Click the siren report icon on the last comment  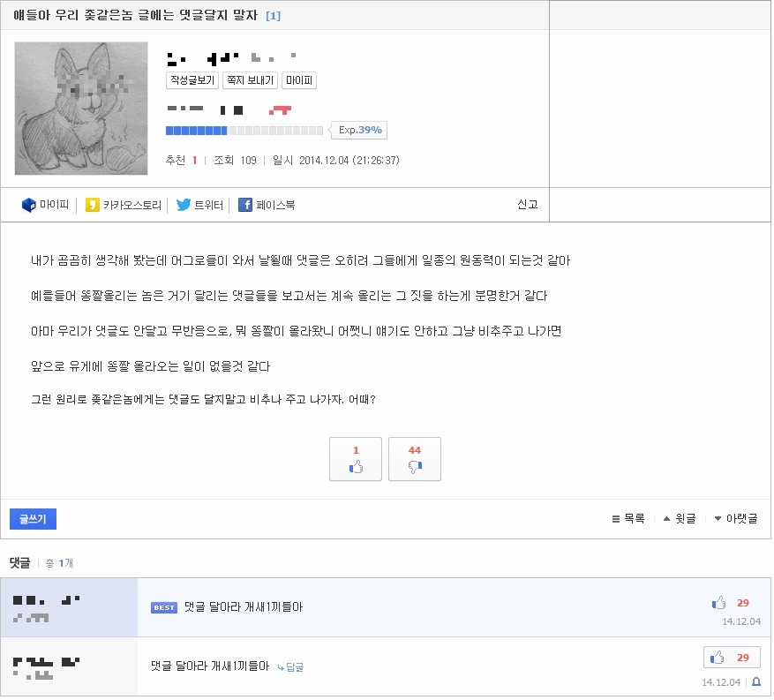[x=755, y=681]
